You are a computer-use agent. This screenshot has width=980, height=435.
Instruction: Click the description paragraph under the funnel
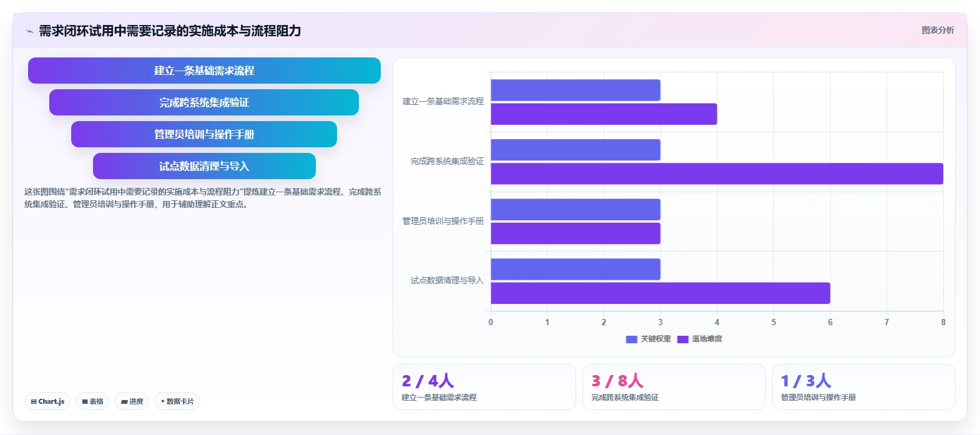[x=203, y=198]
